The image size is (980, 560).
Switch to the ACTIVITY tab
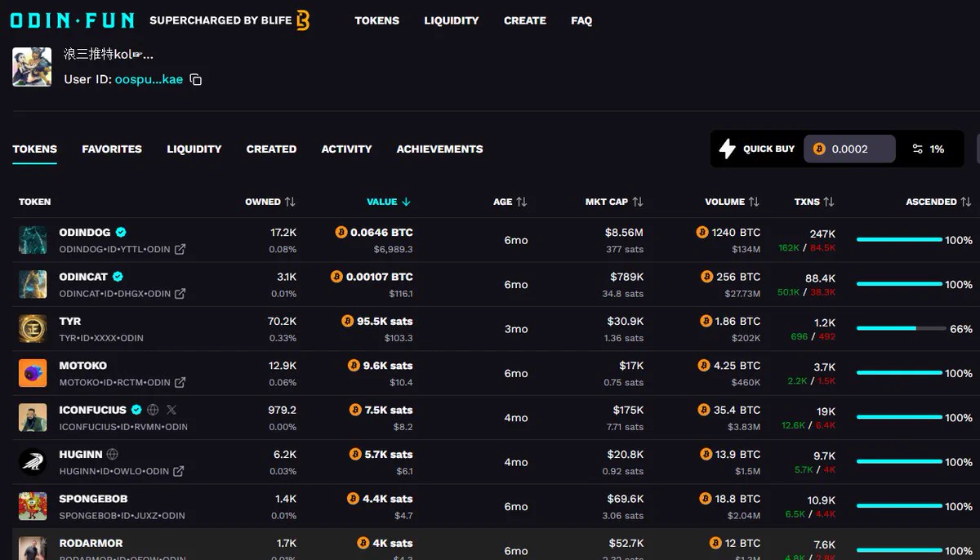(346, 149)
